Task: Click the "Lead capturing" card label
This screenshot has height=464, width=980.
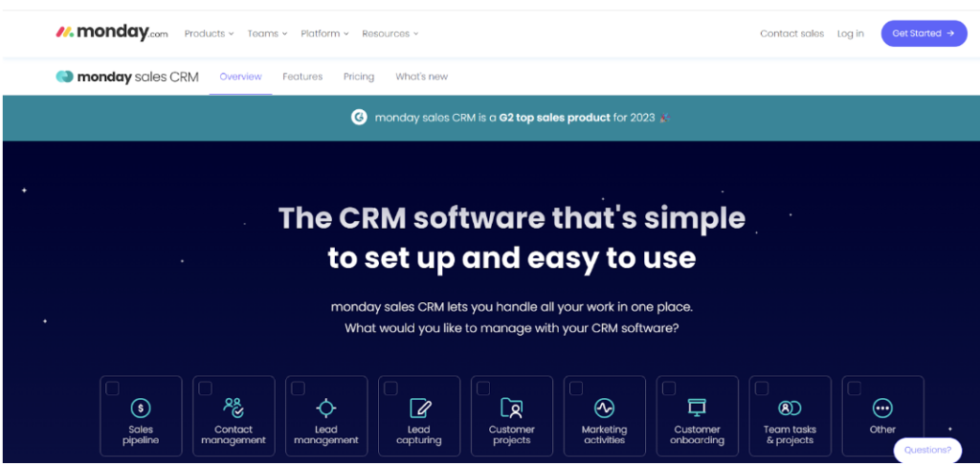Action: [x=419, y=434]
